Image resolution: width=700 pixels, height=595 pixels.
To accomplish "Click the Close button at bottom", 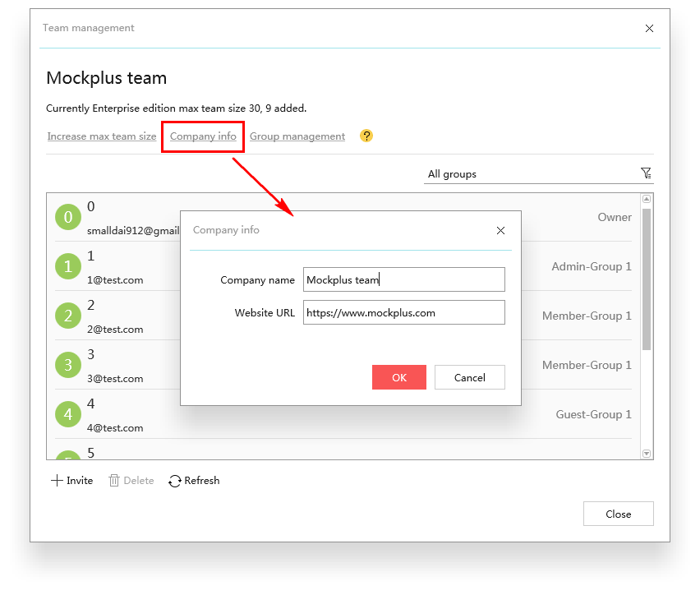I will click(619, 514).
